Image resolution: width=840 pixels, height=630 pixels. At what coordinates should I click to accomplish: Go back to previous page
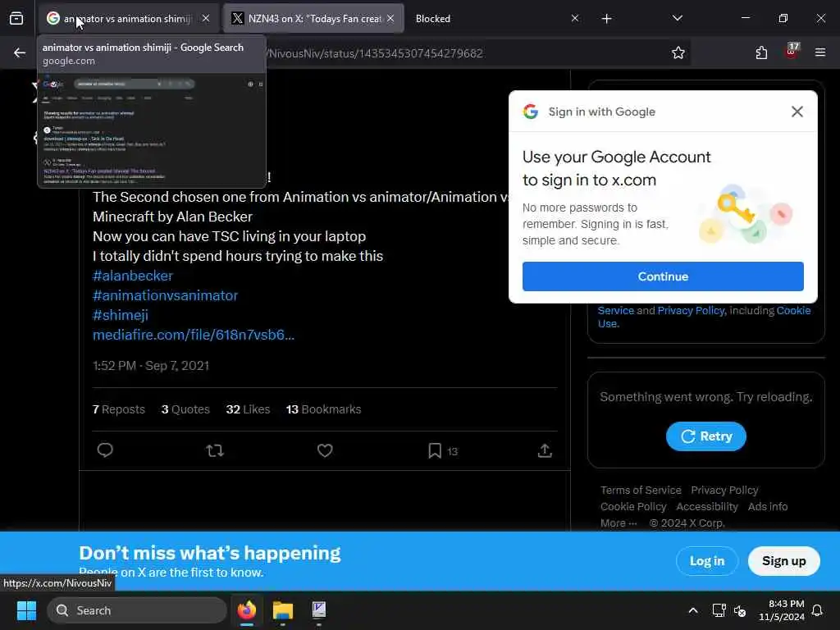point(20,53)
